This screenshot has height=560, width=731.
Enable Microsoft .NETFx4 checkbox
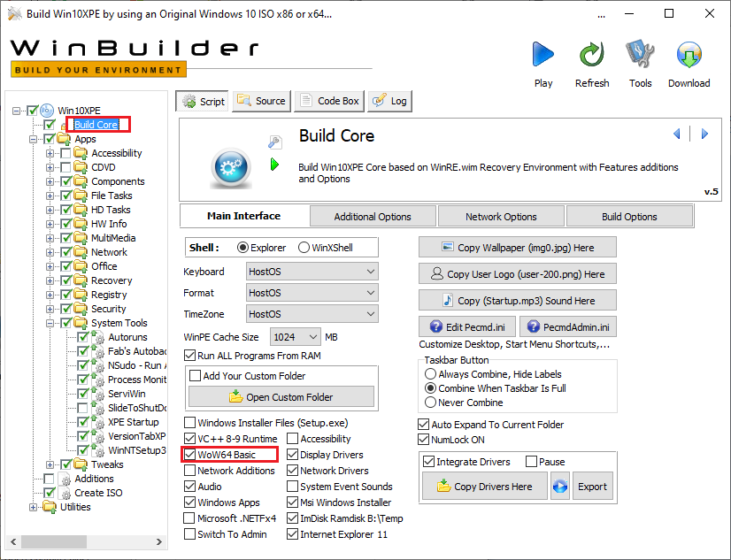pos(189,518)
